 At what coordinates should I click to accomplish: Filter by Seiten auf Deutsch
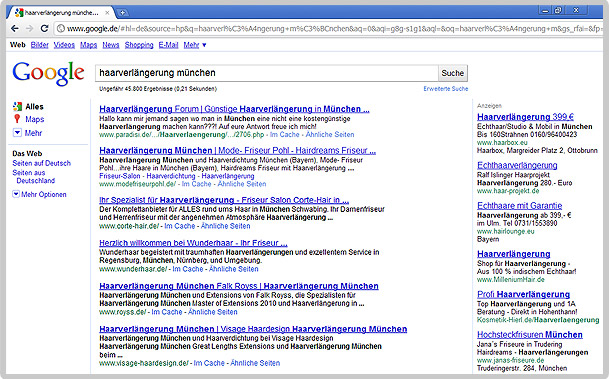pyautogui.click(x=42, y=163)
